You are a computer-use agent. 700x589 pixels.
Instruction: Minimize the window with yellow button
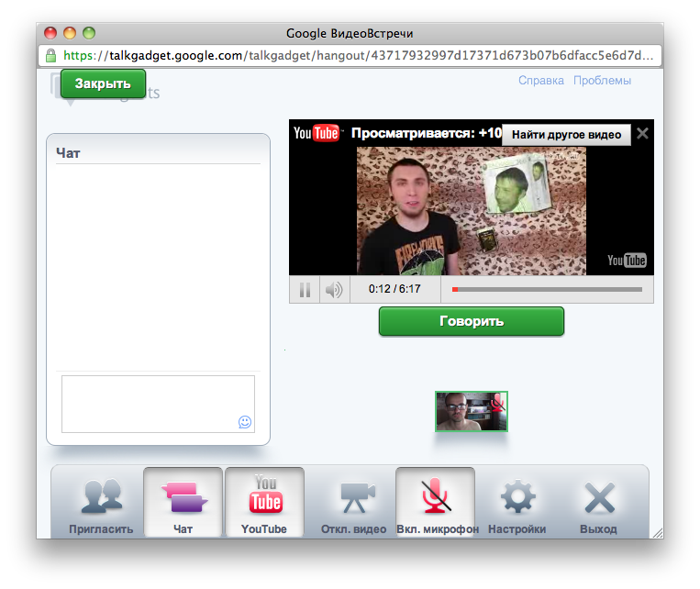tap(70, 33)
